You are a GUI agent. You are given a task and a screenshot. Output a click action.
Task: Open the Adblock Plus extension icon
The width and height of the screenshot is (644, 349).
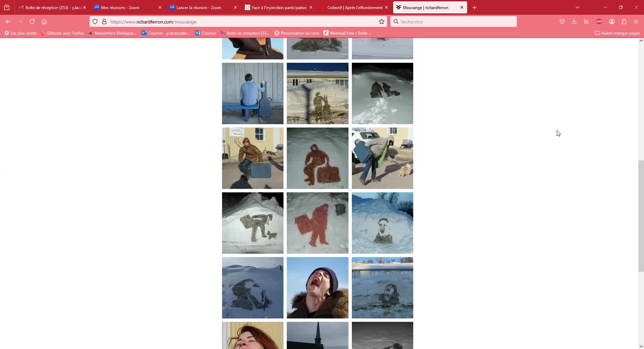[599, 22]
